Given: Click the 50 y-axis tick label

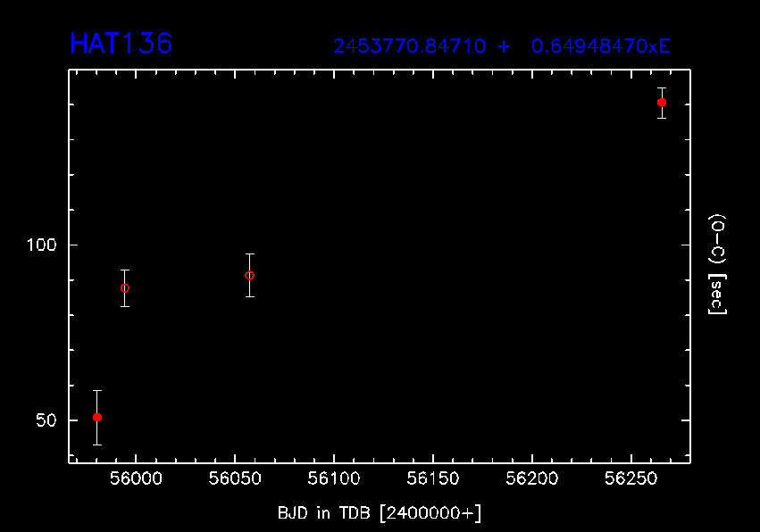Looking at the screenshot, I should pyautogui.click(x=44, y=420).
